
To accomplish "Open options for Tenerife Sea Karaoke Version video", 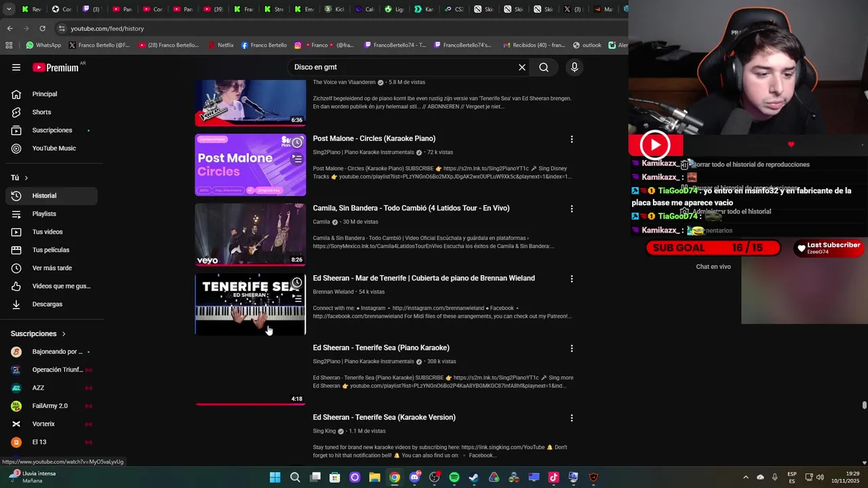I will tap(572, 418).
